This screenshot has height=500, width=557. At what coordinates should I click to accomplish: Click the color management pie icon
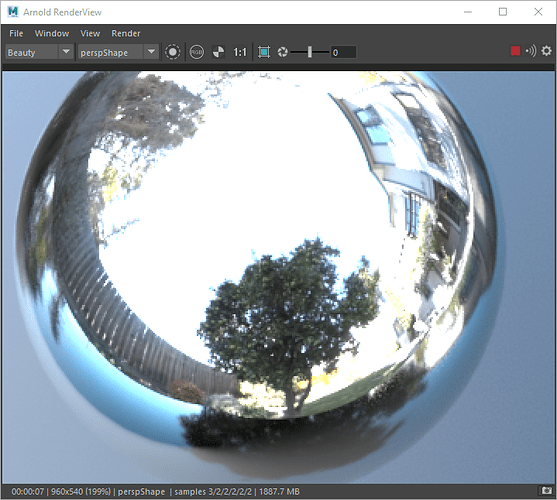218,52
